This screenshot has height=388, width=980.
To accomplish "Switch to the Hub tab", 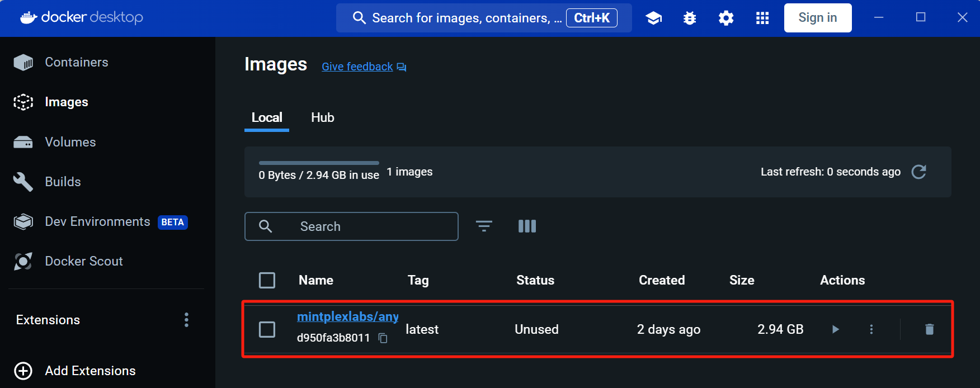I will pyautogui.click(x=322, y=117).
